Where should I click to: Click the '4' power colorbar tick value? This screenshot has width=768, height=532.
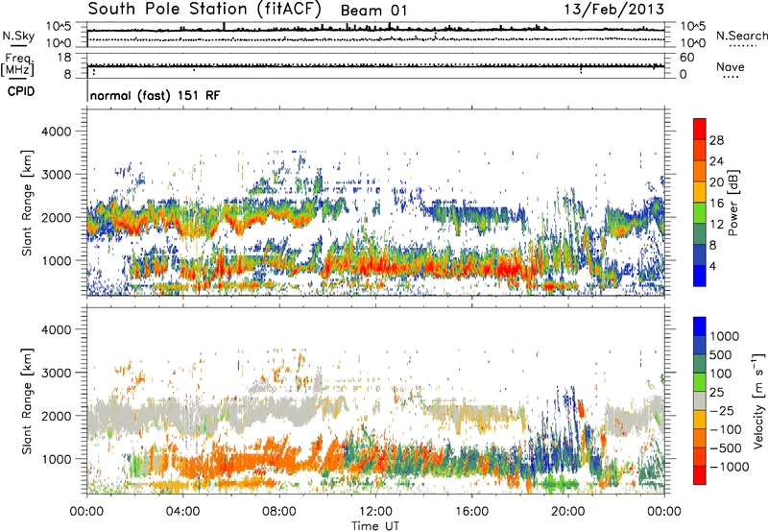tap(712, 266)
